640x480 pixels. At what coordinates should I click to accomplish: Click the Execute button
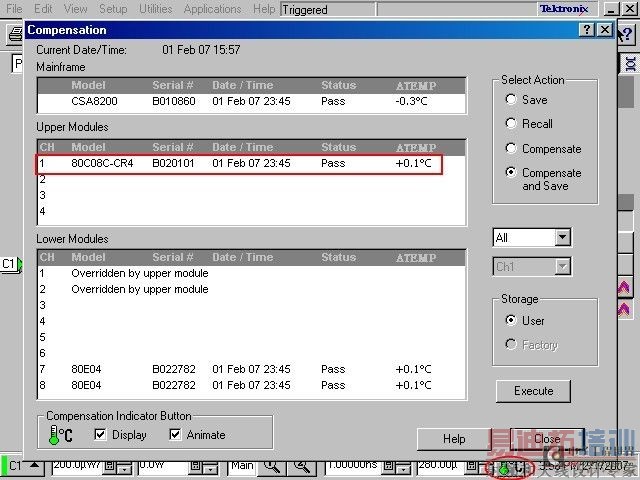[x=533, y=391]
